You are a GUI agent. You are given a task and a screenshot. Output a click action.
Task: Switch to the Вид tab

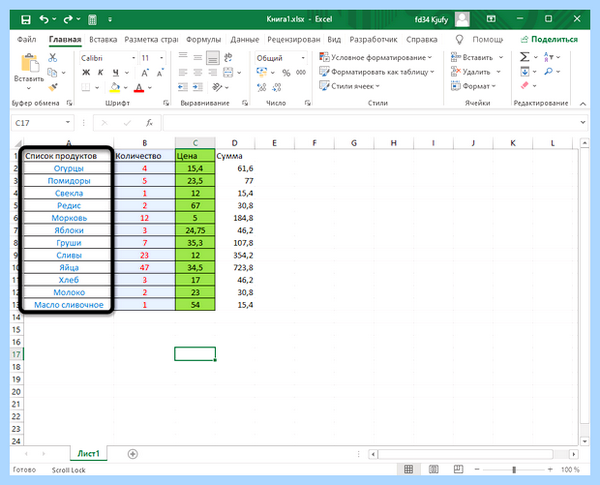click(x=334, y=39)
